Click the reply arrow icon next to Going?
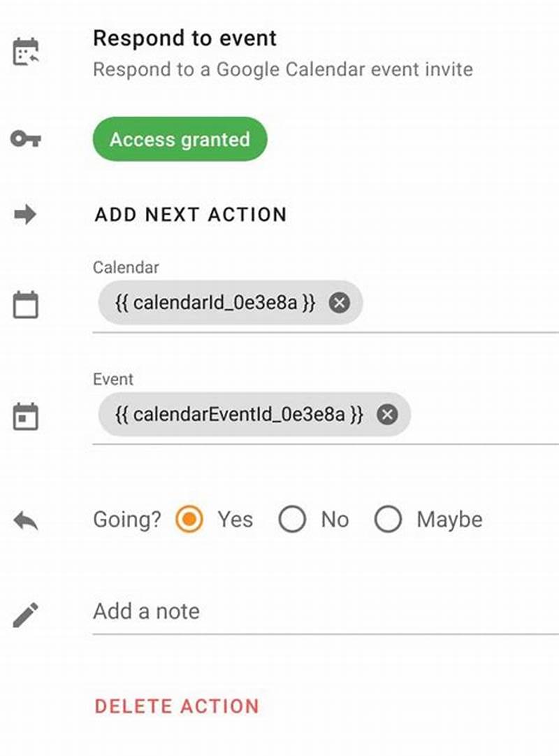Image resolution: width=559 pixels, height=756 pixels. tap(24, 519)
